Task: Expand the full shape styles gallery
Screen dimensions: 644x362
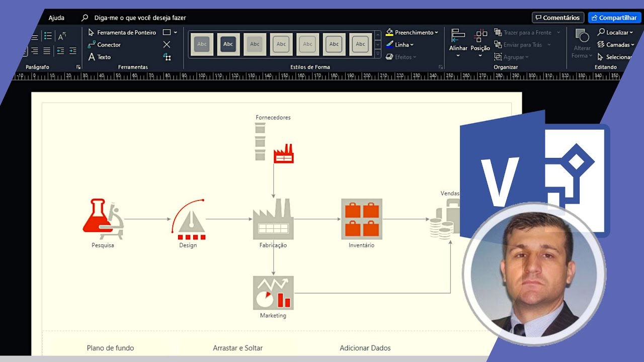Action: point(378,53)
